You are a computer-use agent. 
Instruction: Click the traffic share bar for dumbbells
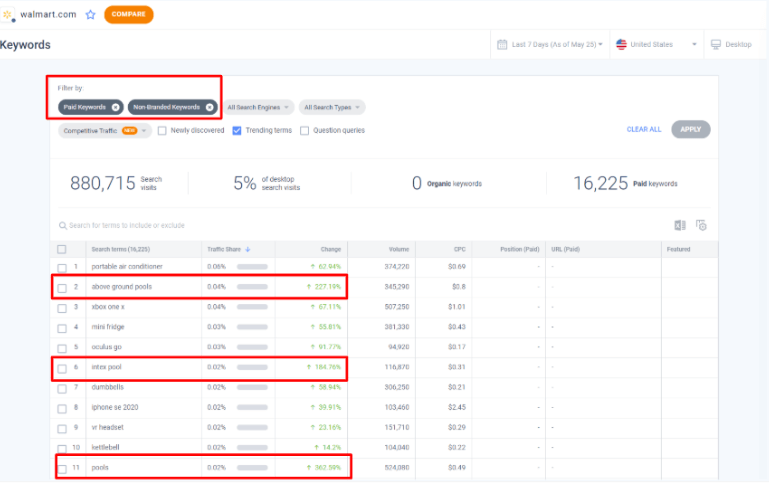252,387
